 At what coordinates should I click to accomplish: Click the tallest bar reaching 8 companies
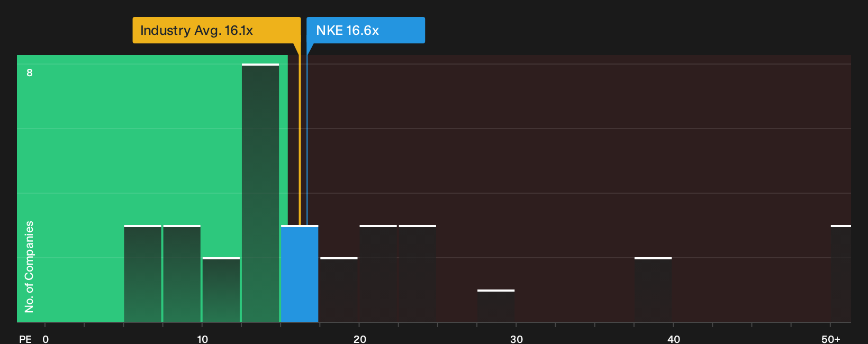(x=260, y=193)
